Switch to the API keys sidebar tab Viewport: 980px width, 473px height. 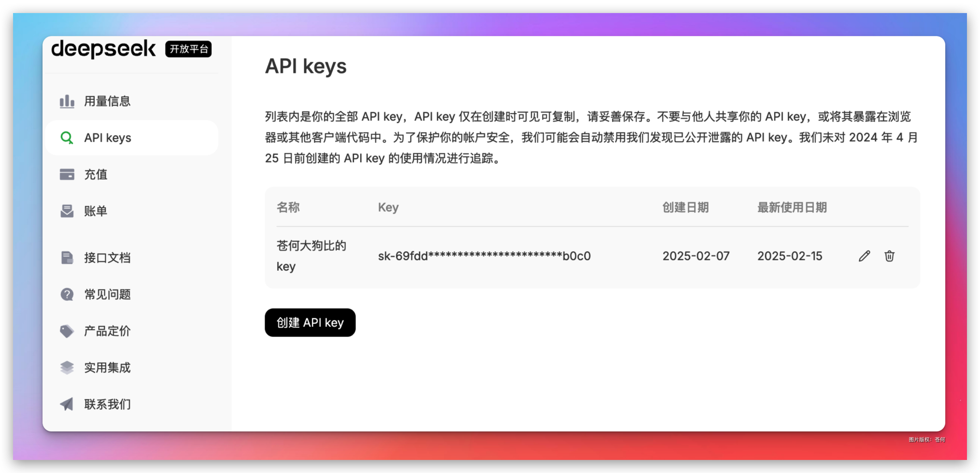point(108,138)
